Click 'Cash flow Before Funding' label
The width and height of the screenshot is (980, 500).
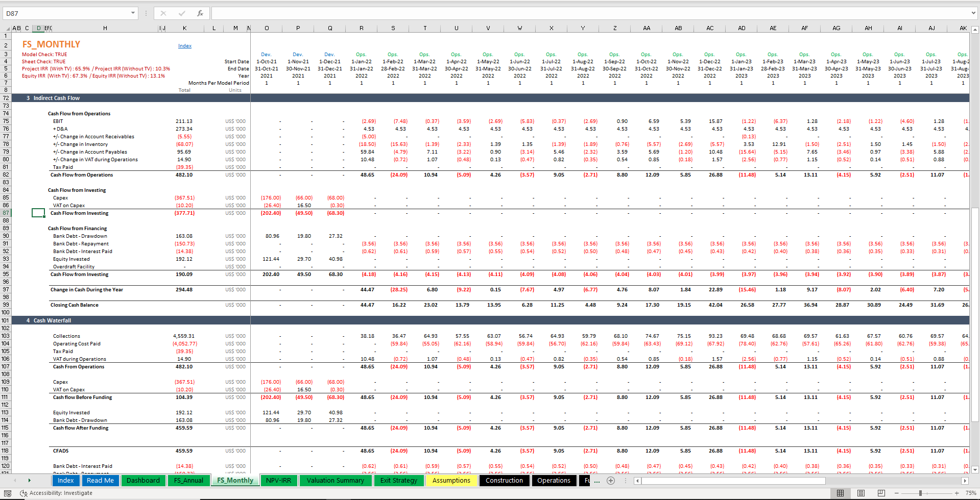82,397
